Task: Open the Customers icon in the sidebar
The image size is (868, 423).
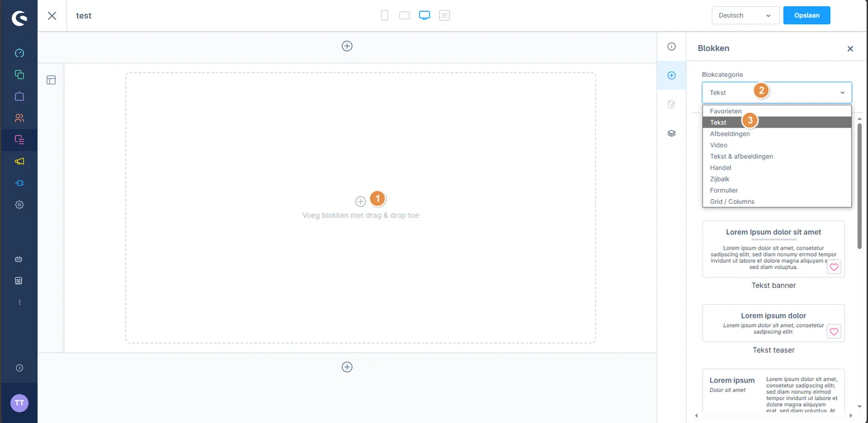Action: tap(19, 118)
